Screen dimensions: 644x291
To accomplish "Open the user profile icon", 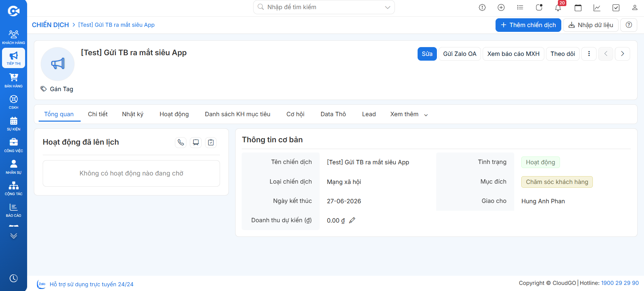I will pos(635,7).
